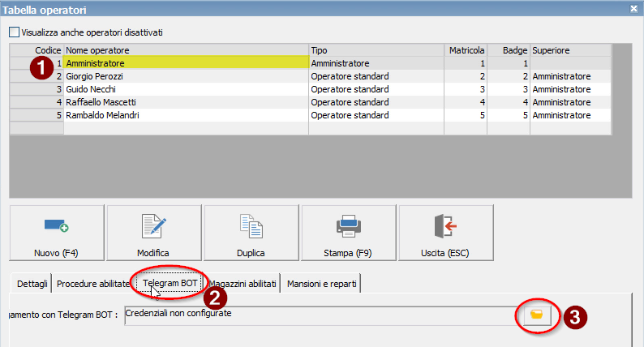This screenshot has width=644, height=347.
Task: Open Stampa (F9) print button
Action: click(x=349, y=234)
